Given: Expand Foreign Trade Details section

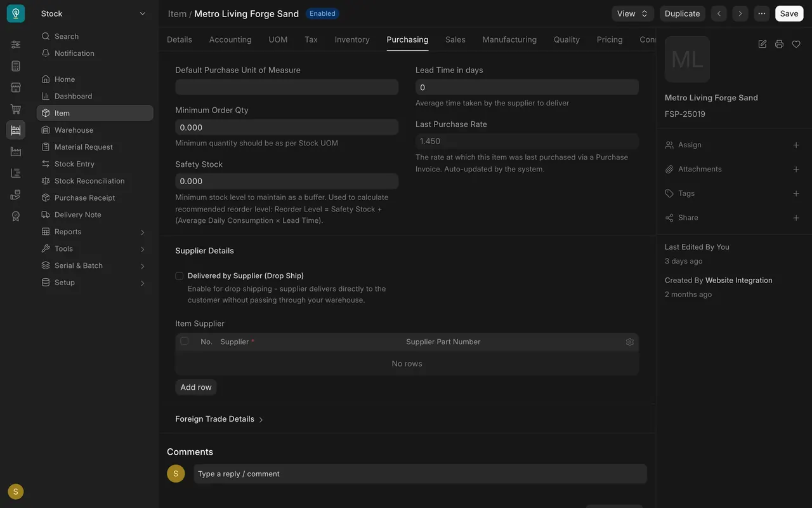Looking at the screenshot, I should tap(219, 419).
